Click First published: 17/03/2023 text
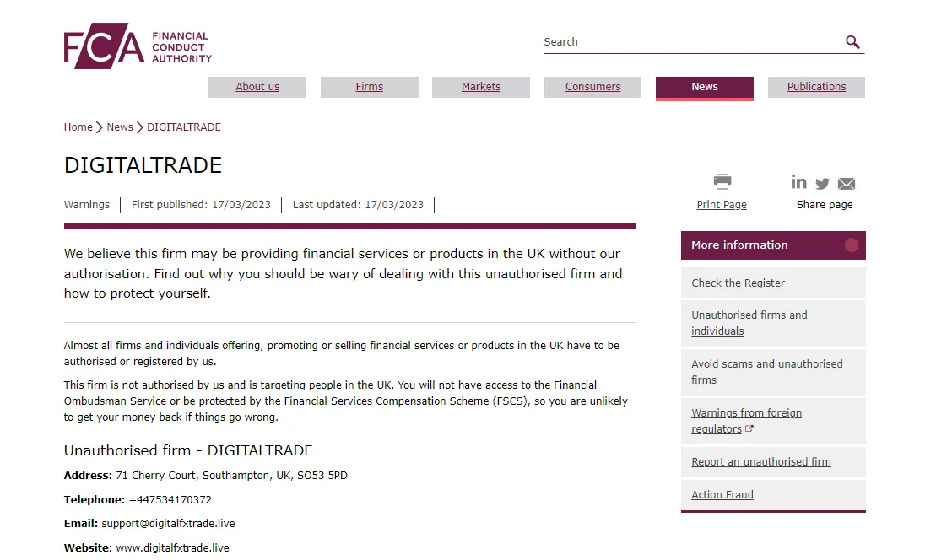The height and width of the screenshot is (560, 936). (x=201, y=205)
